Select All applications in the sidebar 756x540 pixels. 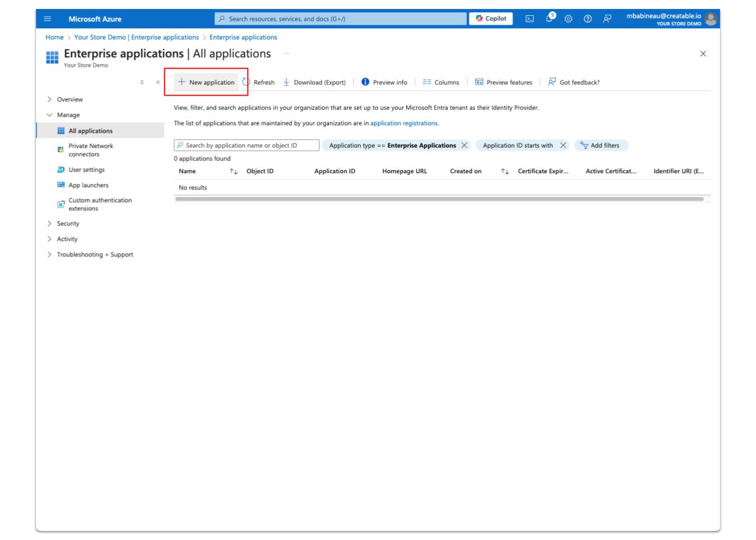100,131
